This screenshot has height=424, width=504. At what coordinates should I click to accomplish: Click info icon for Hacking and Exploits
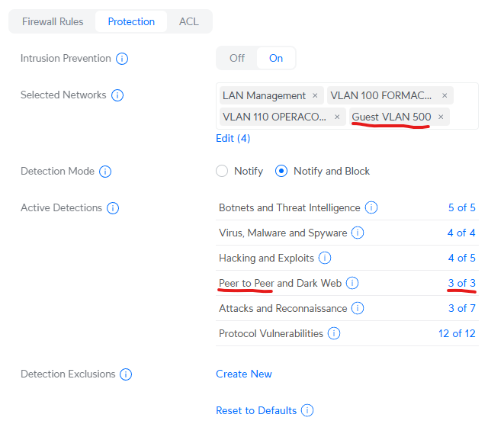pyautogui.click(x=325, y=259)
